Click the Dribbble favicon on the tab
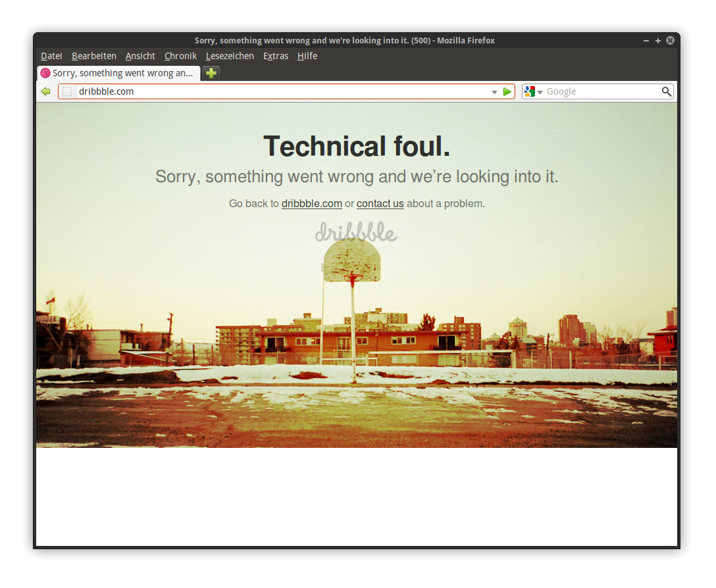Screen dimensions: 716x588 pyautogui.click(x=45, y=73)
